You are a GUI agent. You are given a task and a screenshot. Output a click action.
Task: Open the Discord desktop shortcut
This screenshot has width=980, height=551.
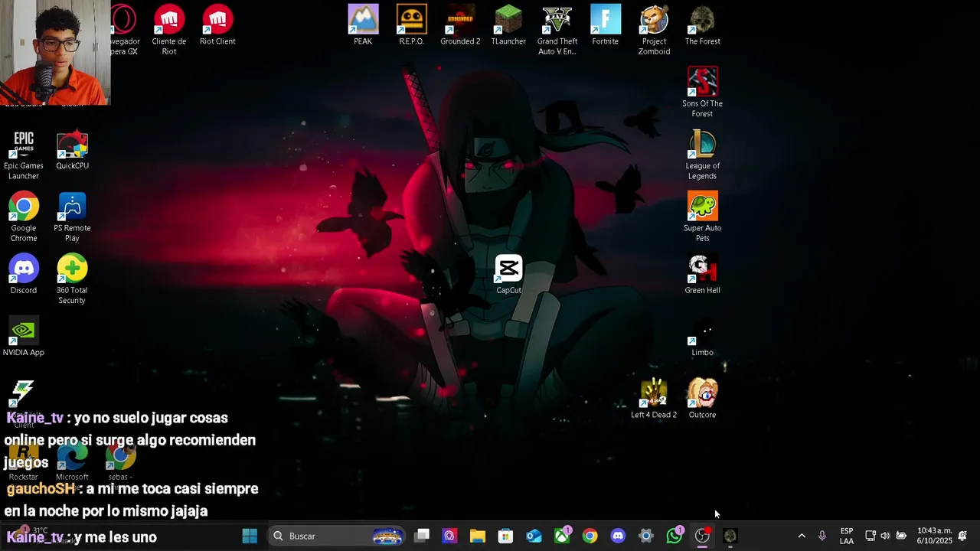pyautogui.click(x=24, y=275)
